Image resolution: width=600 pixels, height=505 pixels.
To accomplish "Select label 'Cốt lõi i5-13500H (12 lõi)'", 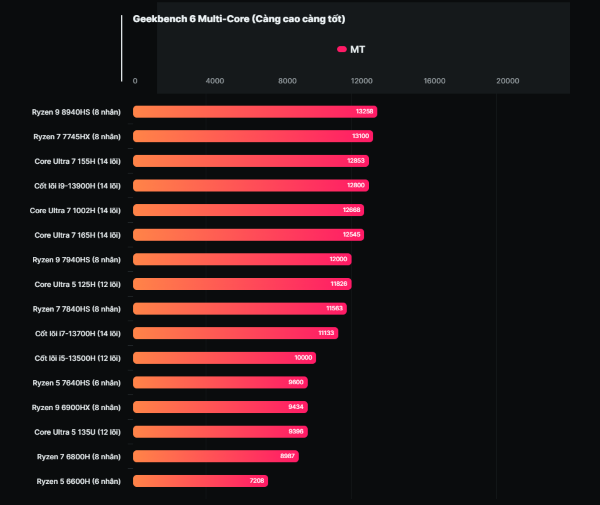I will pos(77,358).
